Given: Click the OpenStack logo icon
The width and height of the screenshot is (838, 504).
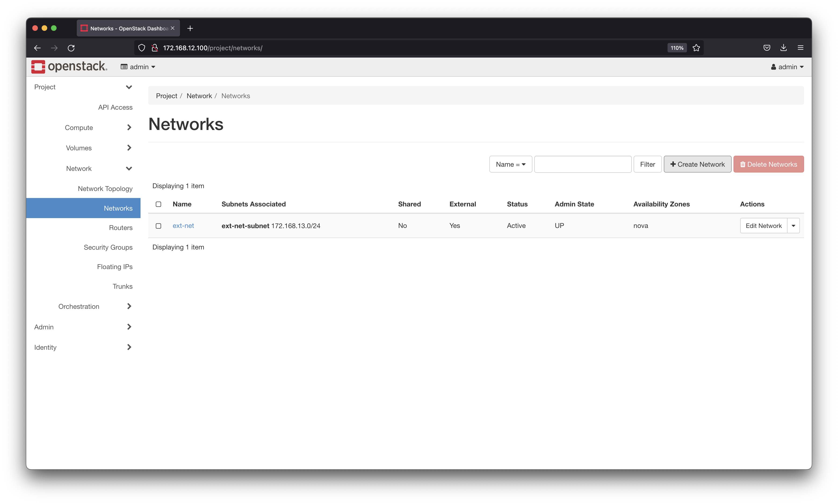Looking at the screenshot, I should tap(38, 66).
